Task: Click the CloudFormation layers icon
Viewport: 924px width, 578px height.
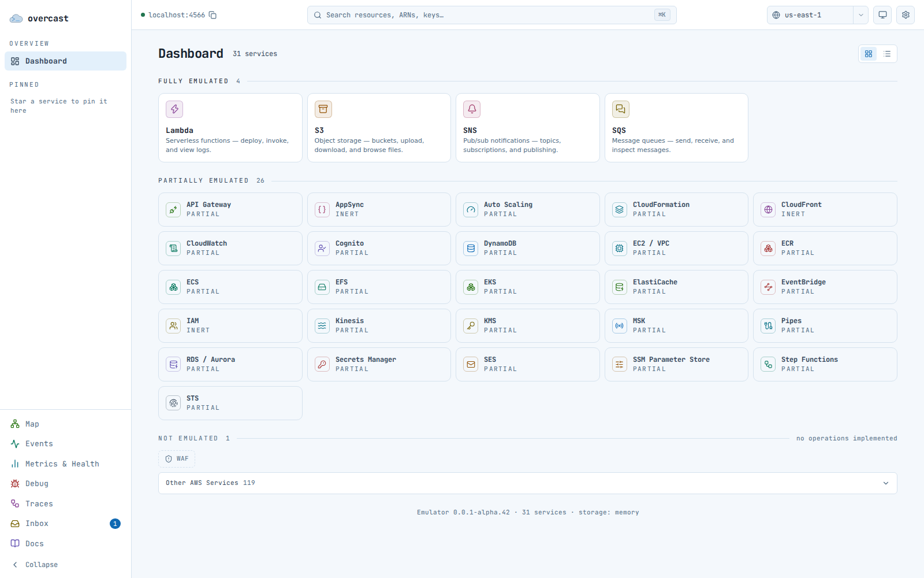Action: 620,210
